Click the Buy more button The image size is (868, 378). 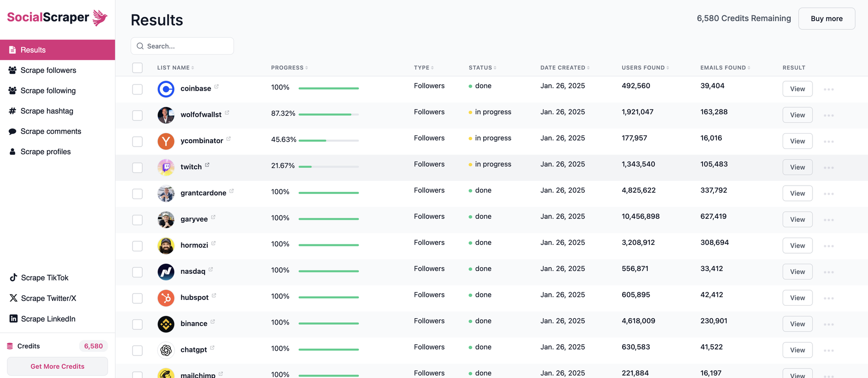click(x=827, y=18)
